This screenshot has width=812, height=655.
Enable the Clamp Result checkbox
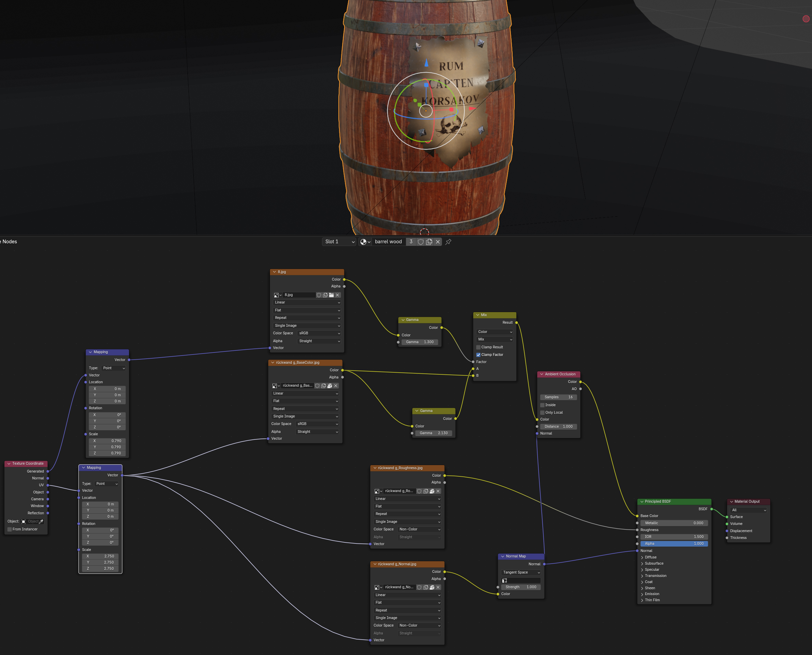tap(478, 347)
